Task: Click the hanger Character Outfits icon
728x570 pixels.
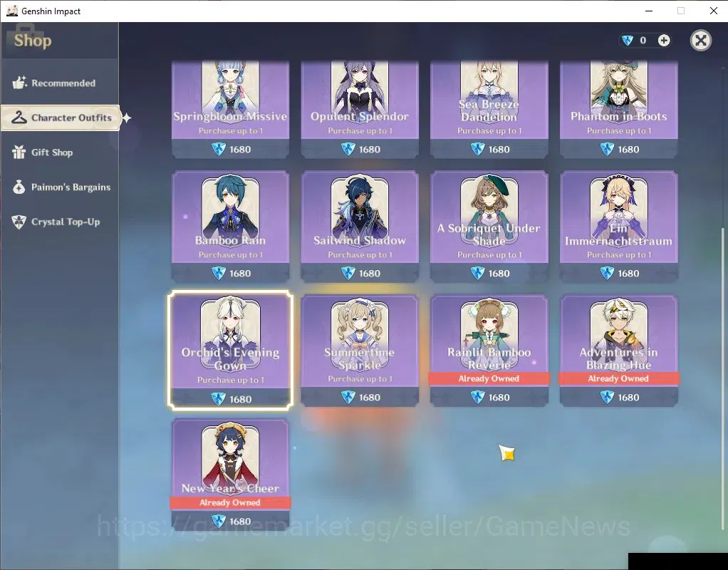Action: pyautogui.click(x=19, y=118)
